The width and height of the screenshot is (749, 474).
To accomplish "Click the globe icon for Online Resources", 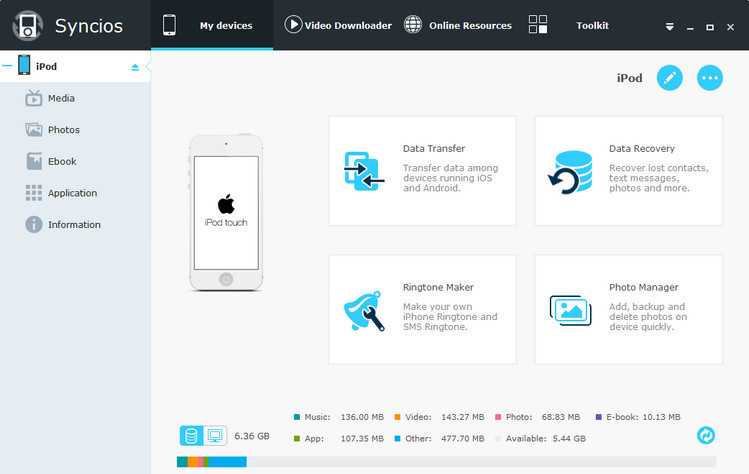I will (x=413, y=24).
